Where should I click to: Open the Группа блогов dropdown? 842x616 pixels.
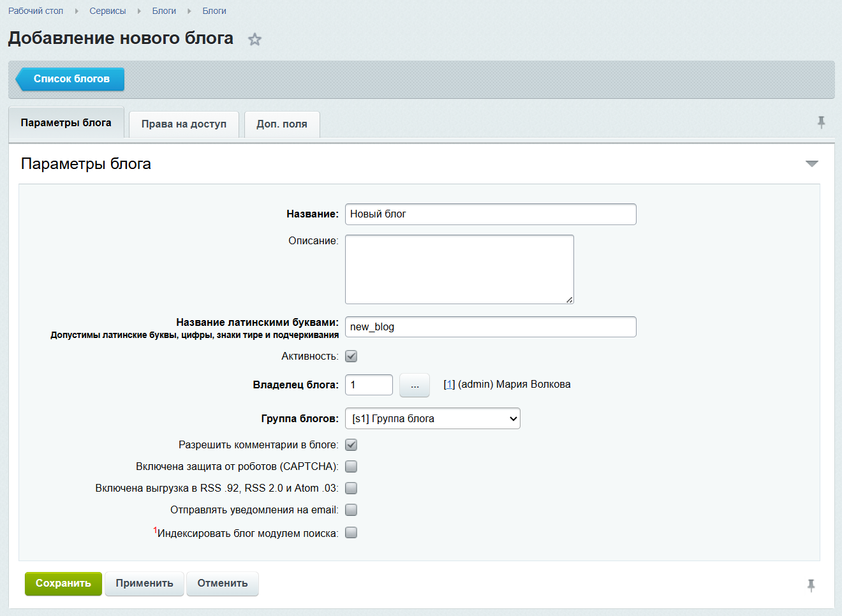(432, 419)
